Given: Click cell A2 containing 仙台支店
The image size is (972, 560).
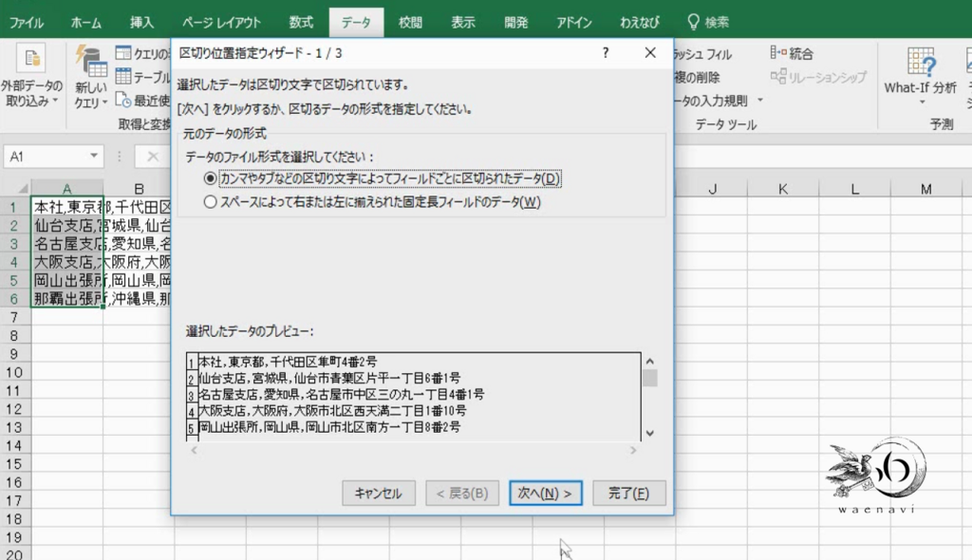Looking at the screenshot, I should 67,225.
